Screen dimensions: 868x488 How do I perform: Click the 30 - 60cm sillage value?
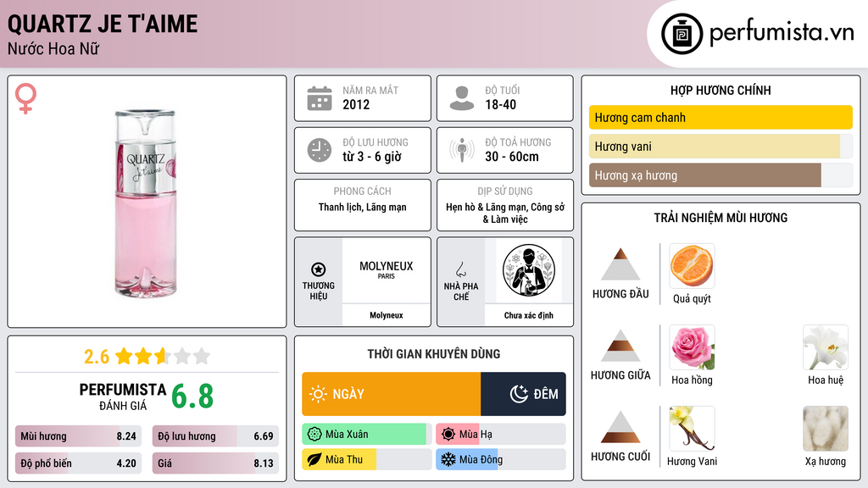pos(511,157)
